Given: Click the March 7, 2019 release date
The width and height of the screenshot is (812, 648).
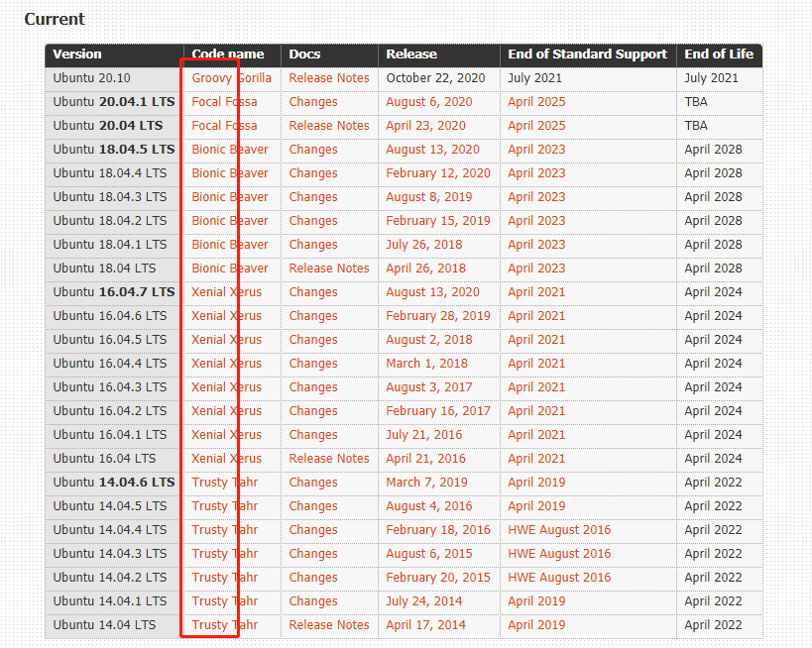Looking at the screenshot, I should pos(426,483).
